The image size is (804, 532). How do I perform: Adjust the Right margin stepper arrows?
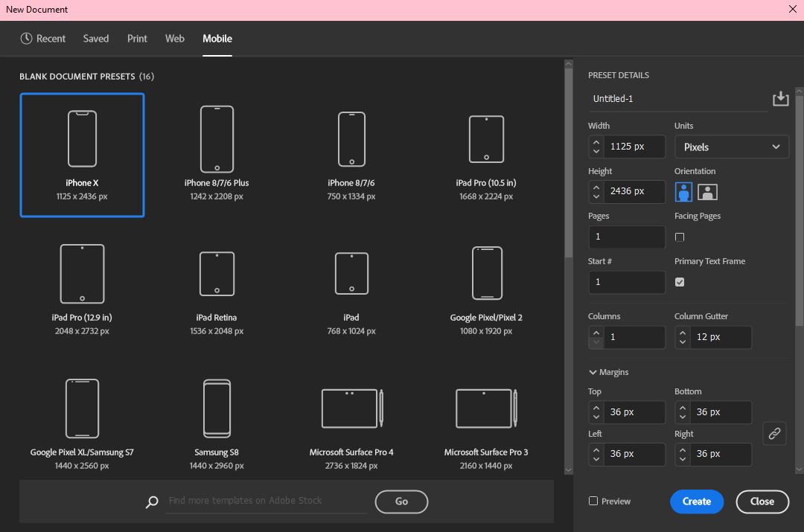coord(683,454)
